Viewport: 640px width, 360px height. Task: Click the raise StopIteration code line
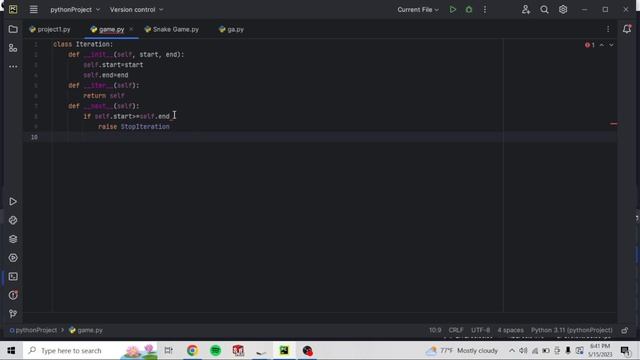pos(134,127)
